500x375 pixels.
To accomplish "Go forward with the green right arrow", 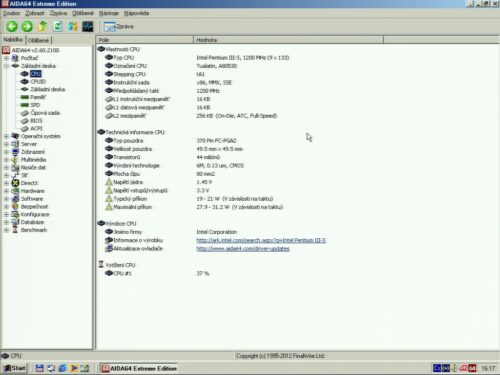I will pos(27,26).
